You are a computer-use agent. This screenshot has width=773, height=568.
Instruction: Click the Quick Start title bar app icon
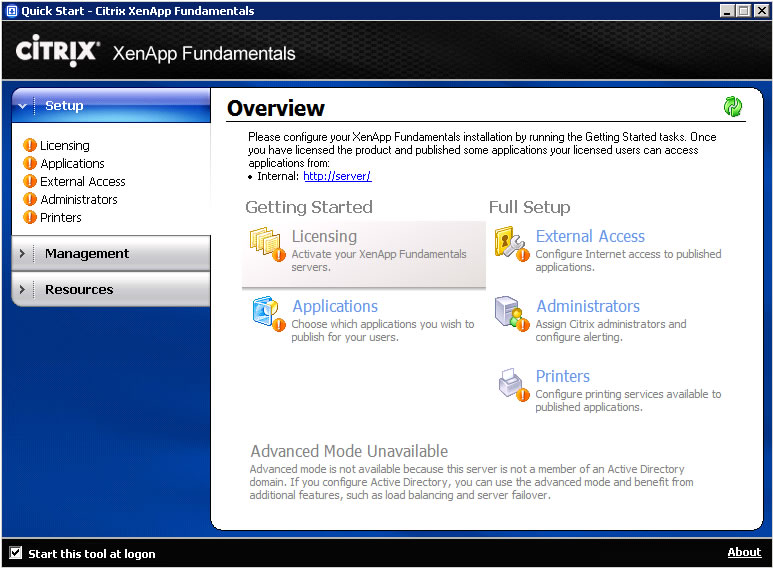click(x=11, y=11)
